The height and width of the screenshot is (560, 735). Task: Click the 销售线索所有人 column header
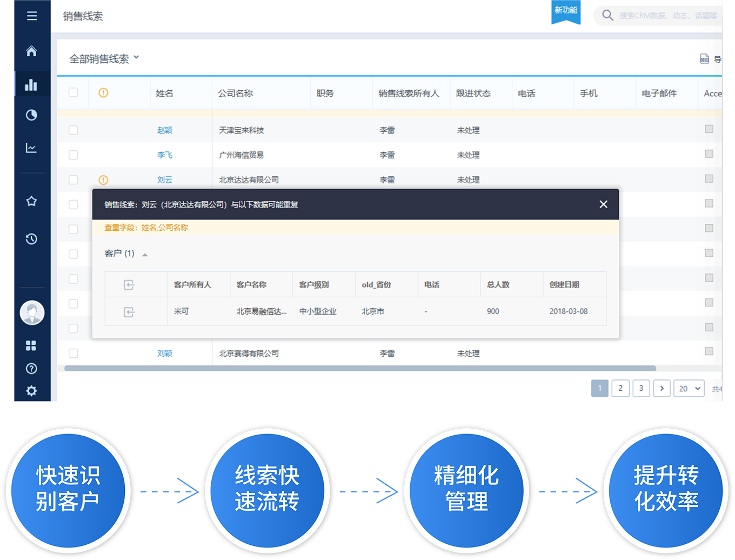(x=409, y=93)
